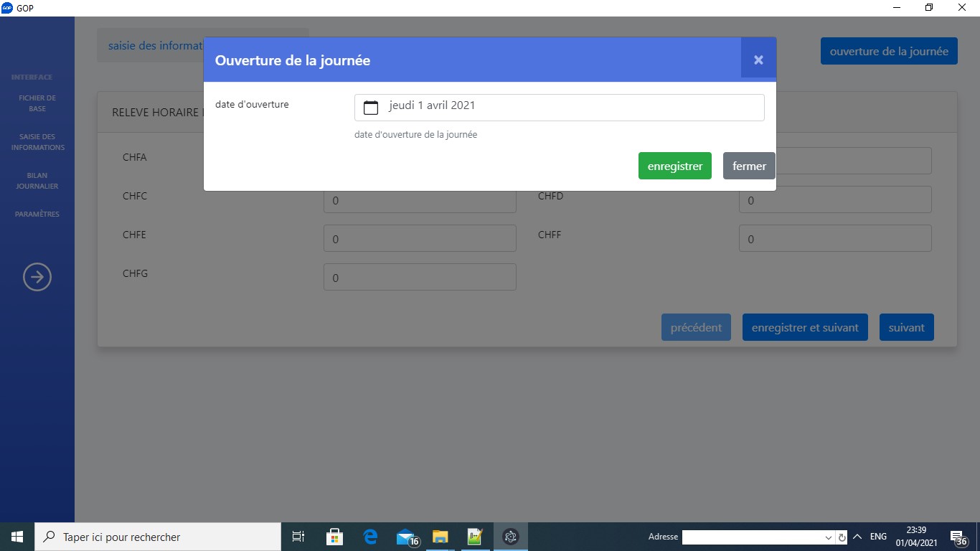Click the CHFE input field
The height and width of the screenshot is (551, 980).
[x=420, y=239]
